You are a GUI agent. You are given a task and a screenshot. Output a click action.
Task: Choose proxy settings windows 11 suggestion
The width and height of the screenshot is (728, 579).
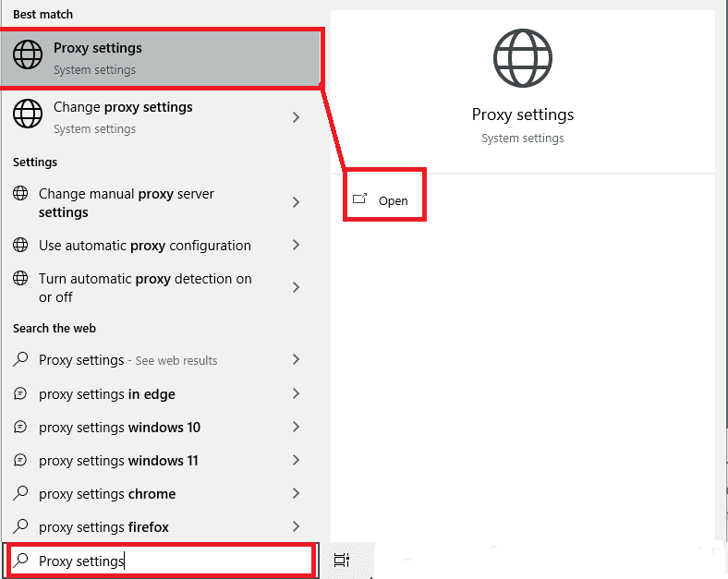pyautogui.click(x=118, y=461)
